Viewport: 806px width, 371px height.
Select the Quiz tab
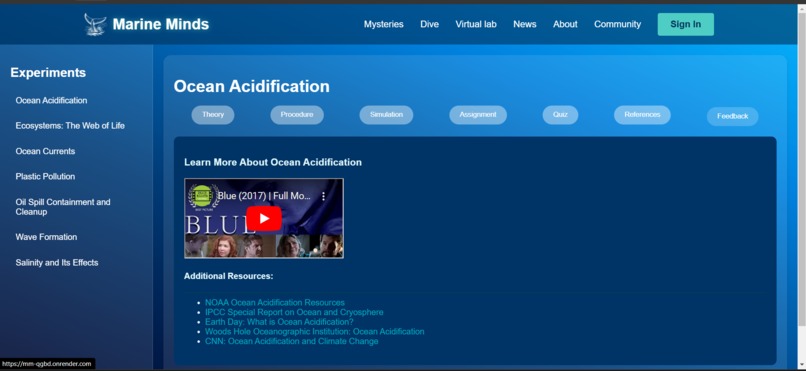560,115
